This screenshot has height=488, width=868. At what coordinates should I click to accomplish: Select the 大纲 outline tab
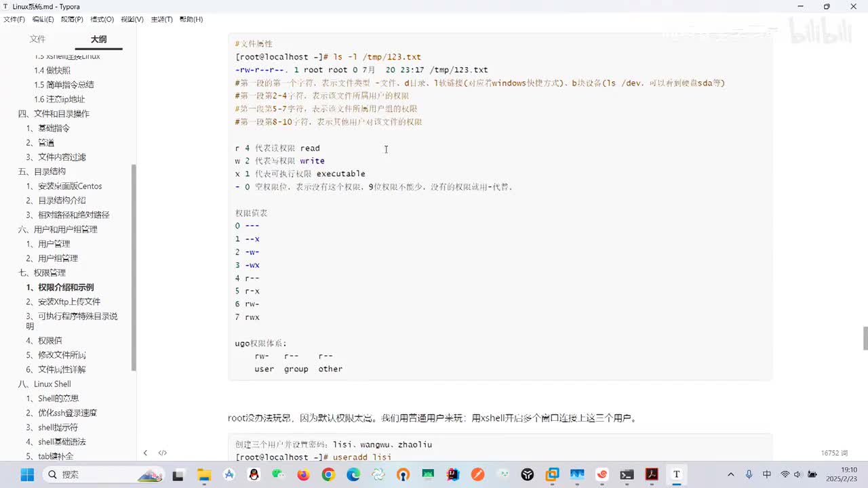pyautogui.click(x=98, y=39)
